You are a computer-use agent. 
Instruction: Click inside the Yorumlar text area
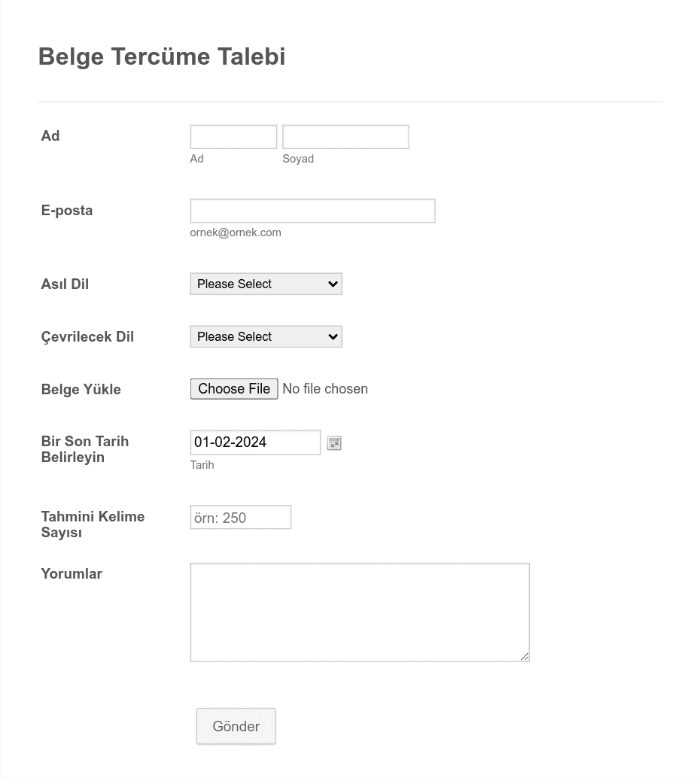[360, 612]
